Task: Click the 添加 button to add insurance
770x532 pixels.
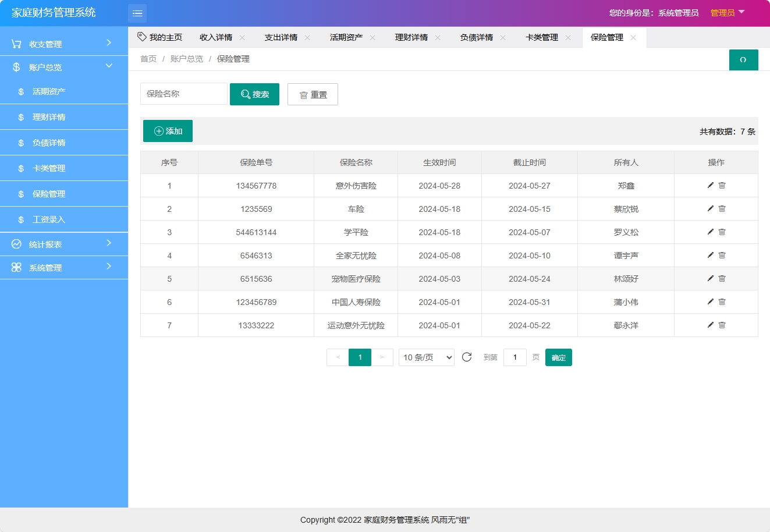Action: (x=168, y=130)
